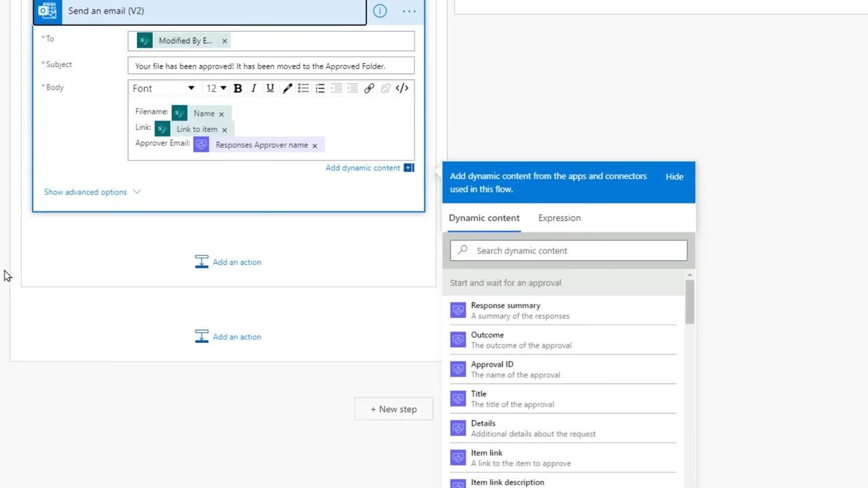The width and height of the screenshot is (868, 488).
Task: Insert a bulleted list in the body
Action: 303,88
